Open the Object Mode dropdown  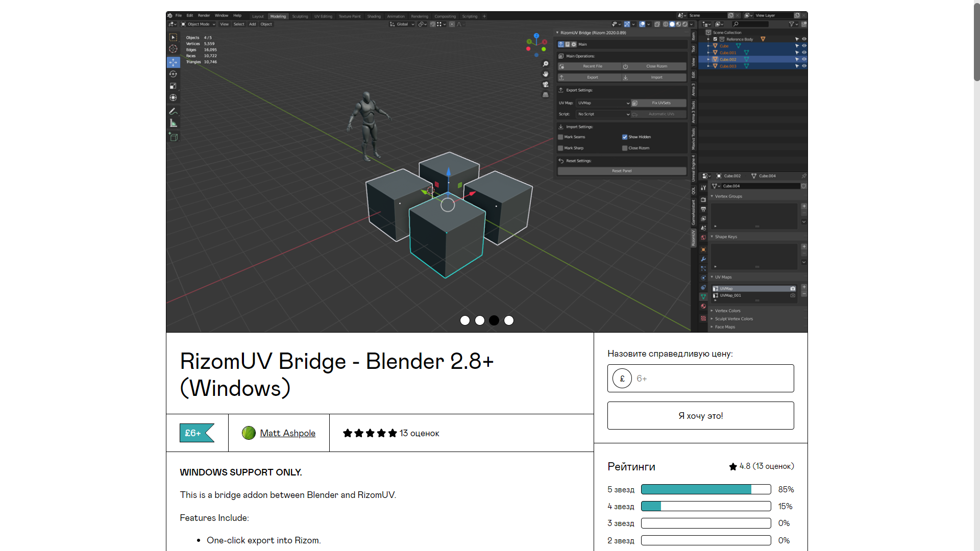(x=199, y=24)
